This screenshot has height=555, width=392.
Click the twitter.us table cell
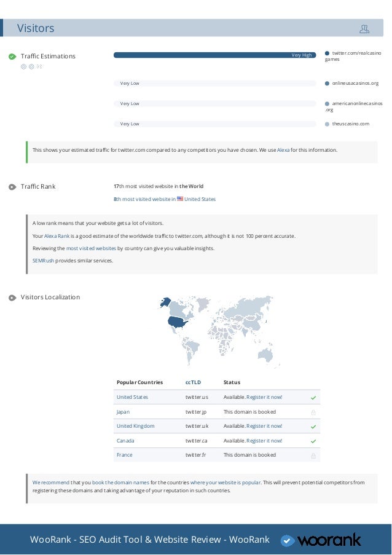coord(197,397)
